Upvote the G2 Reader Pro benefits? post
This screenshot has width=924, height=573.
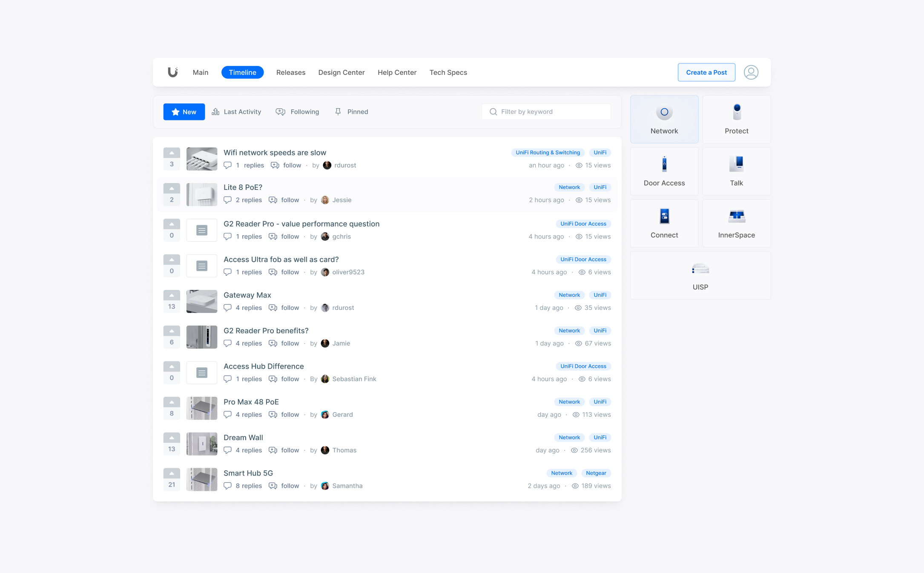[172, 331]
